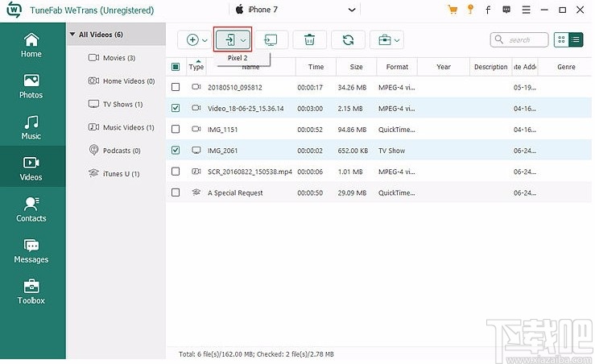Click the status bar total files text

click(x=256, y=354)
